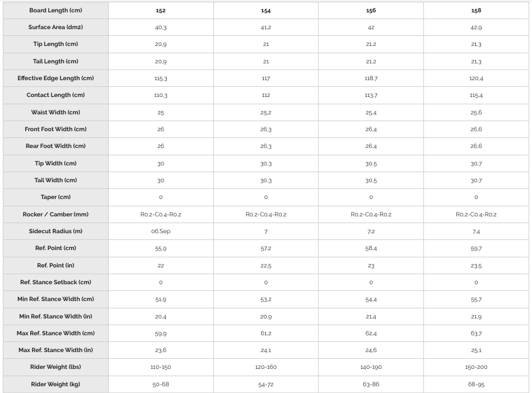Select the 68-95 rider weight kg cell
Image resolution: width=532 pixels, height=393 pixels.
476,384
